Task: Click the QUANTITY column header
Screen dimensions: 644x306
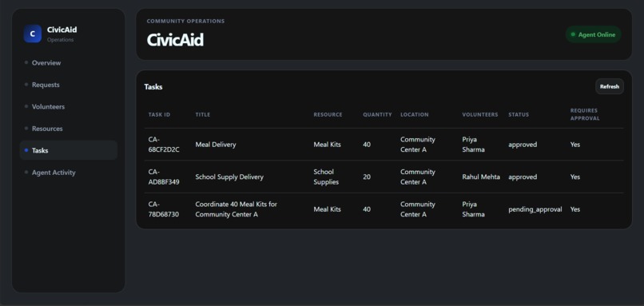Action: pos(377,114)
